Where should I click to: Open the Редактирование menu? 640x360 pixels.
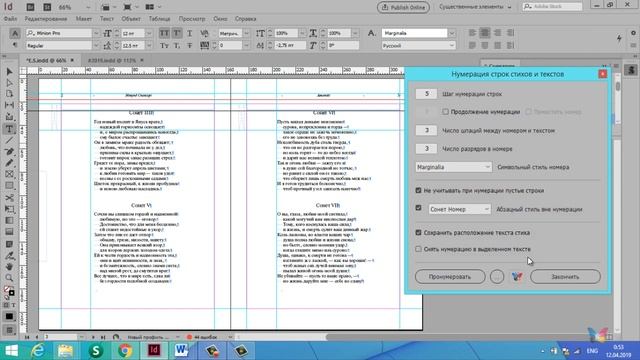tap(46, 19)
